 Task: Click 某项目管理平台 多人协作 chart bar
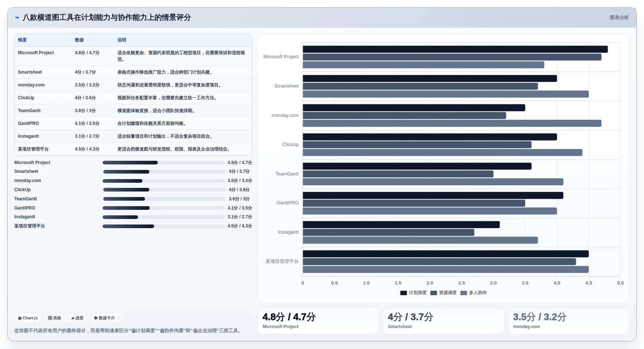click(446, 270)
